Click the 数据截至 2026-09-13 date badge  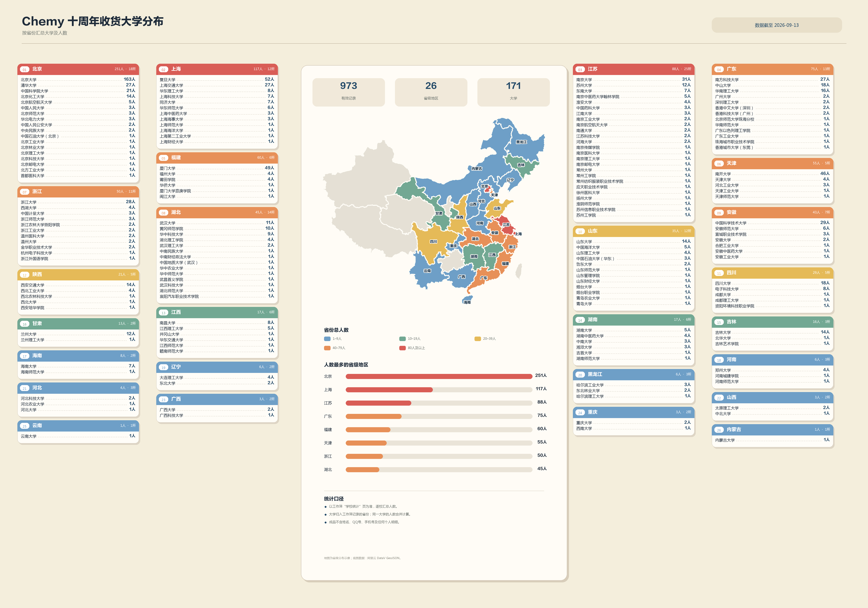pos(777,25)
